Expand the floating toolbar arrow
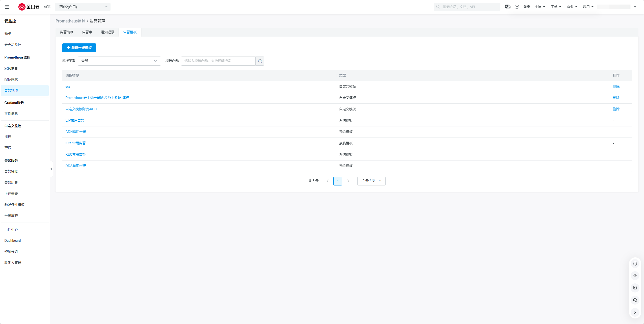Screen dimensions: 644x324 (635, 312)
